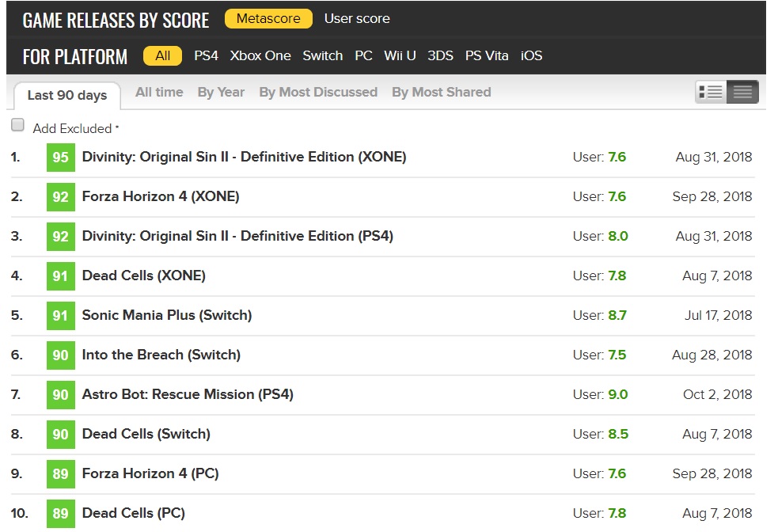Enable the Add Excluded checkbox
This screenshot has width=778, height=532.
(x=17, y=126)
